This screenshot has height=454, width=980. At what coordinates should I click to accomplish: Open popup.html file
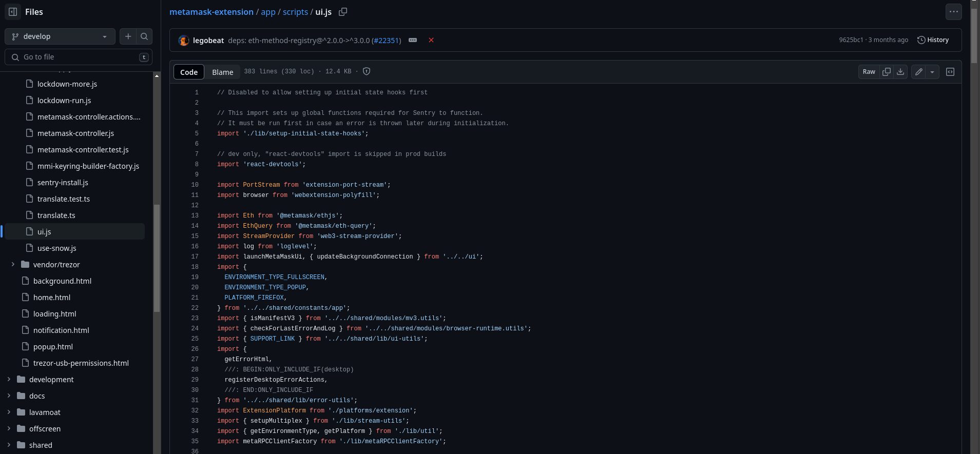coord(53,347)
